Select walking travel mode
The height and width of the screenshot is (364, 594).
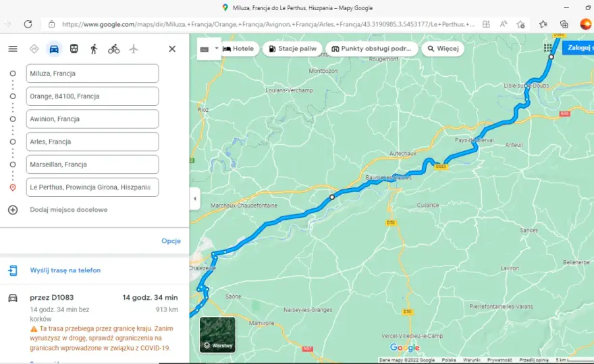94,49
